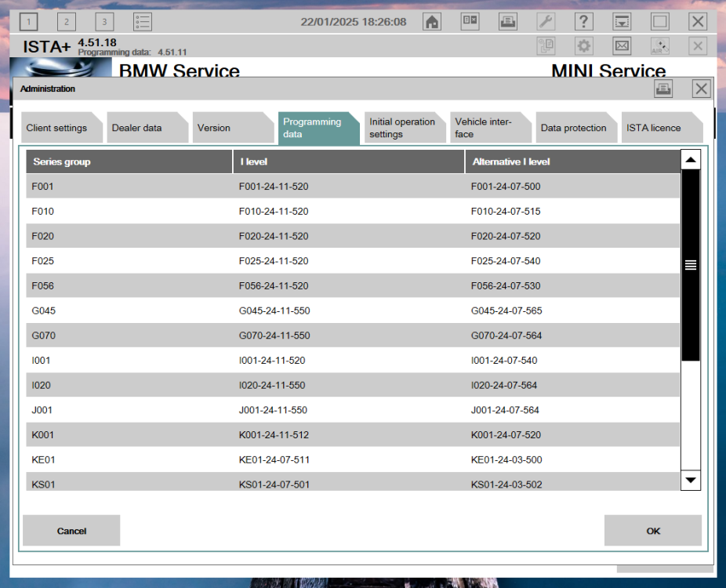The width and height of the screenshot is (726, 588).
Task: Select I level G045-24-11-550
Action: 274,310
